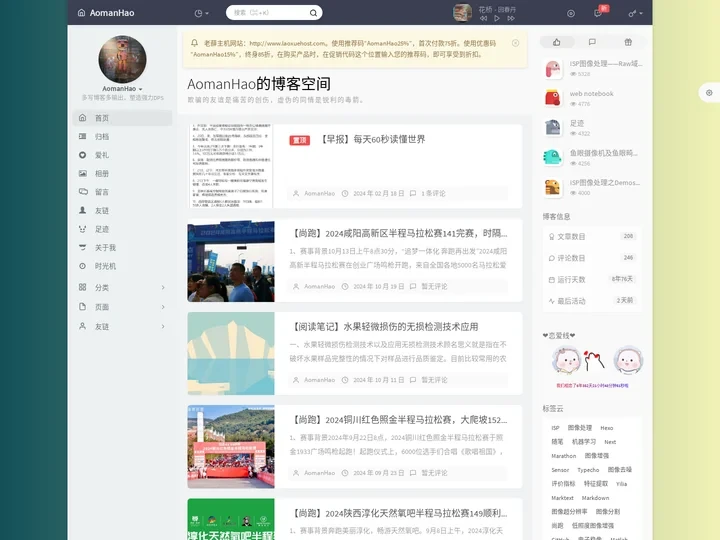Click the left couple avatar under 恋爱线

point(566,360)
